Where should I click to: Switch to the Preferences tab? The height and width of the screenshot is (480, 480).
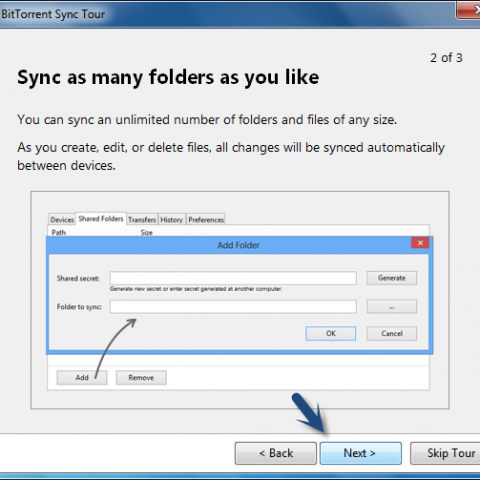click(x=206, y=220)
